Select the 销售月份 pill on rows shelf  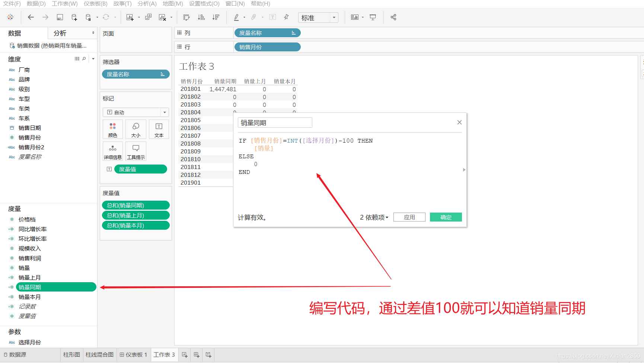click(x=267, y=47)
